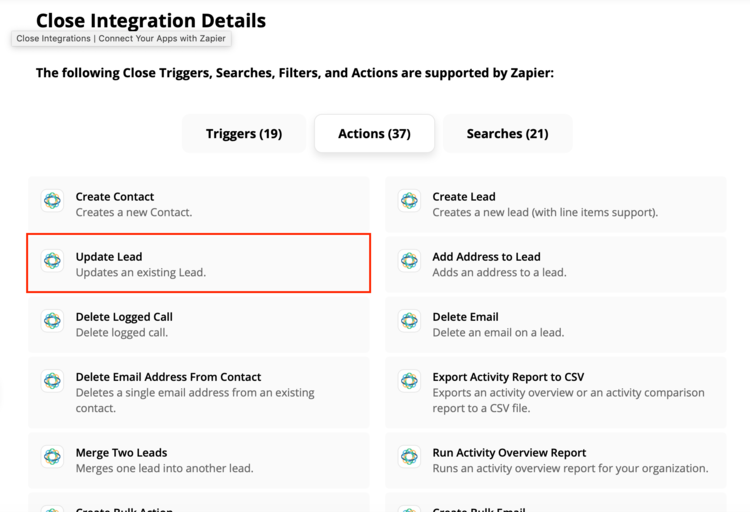Click the Close icon beside Add Address to Lead

click(409, 261)
